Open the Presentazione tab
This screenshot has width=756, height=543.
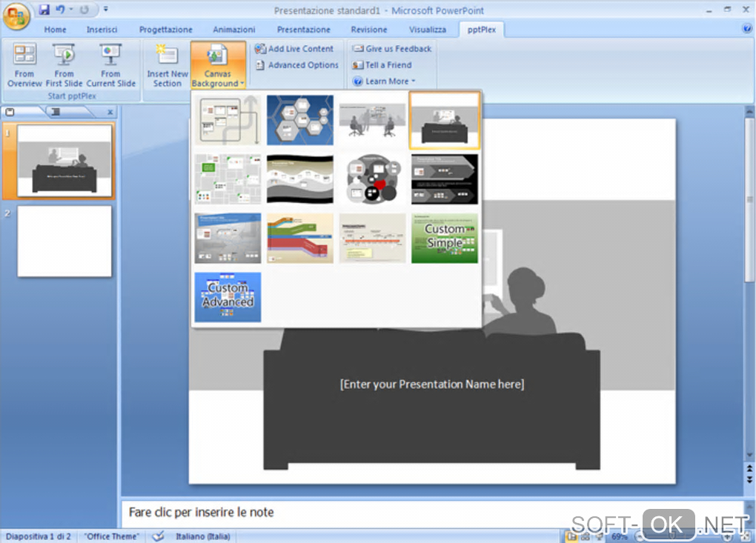[x=303, y=30]
